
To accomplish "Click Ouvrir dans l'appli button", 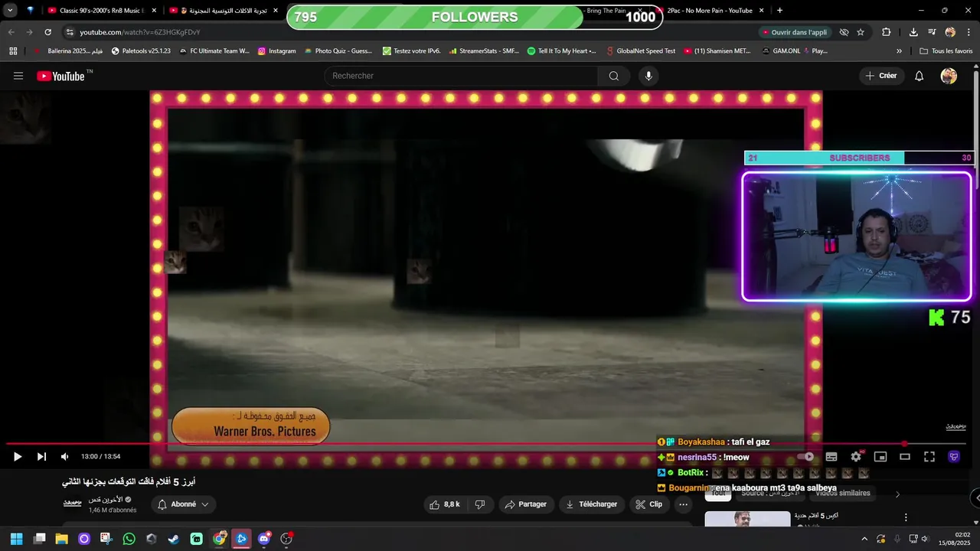I will (795, 32).
